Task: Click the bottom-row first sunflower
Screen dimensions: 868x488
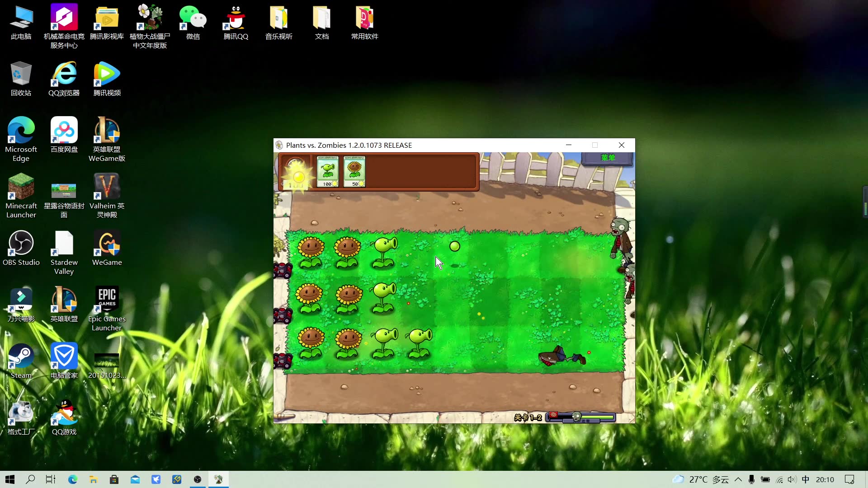Action: [311, 343]
